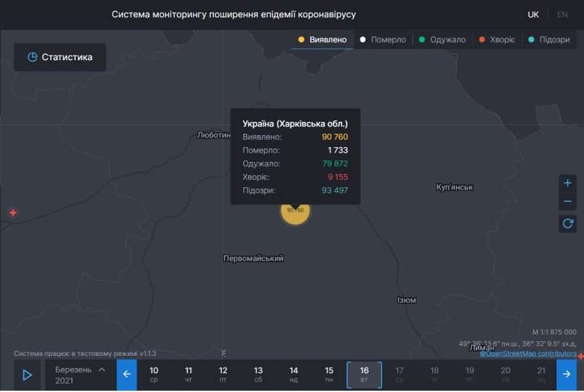Switch language to EN

pos(564,13)
